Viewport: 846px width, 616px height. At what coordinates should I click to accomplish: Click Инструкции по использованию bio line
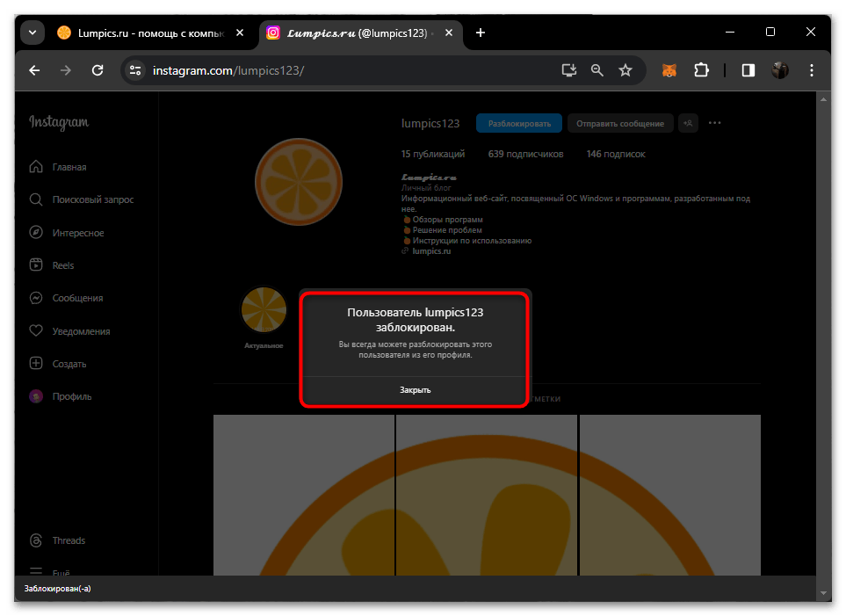[472, 240]
